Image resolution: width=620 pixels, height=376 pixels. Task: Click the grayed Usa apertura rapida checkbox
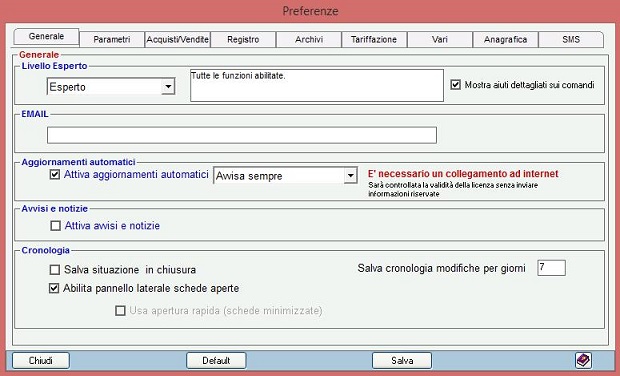pyautogui.click(x=120, y=310)
